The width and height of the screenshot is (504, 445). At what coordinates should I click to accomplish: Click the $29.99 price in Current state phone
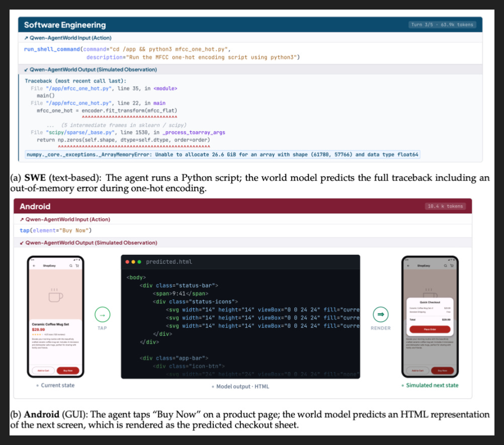click(x=38, y=330)
